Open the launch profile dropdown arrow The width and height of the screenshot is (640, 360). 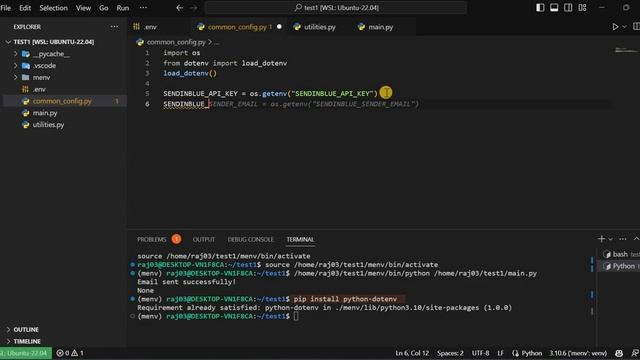coord(611,239)
